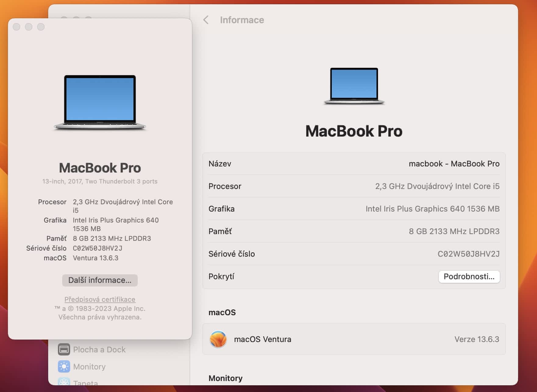Viewport: 537px width, 392px height.
Task: Click processor value in the About window
Action: pyautogui.click(x=123, y=206)
